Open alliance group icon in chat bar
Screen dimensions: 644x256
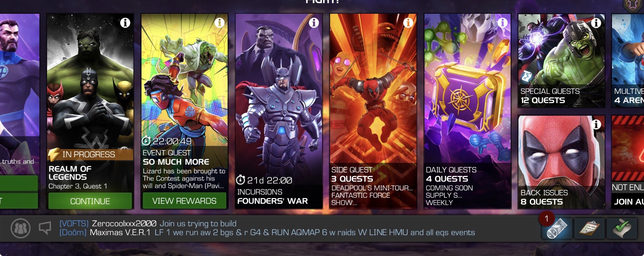coord(21,228)
